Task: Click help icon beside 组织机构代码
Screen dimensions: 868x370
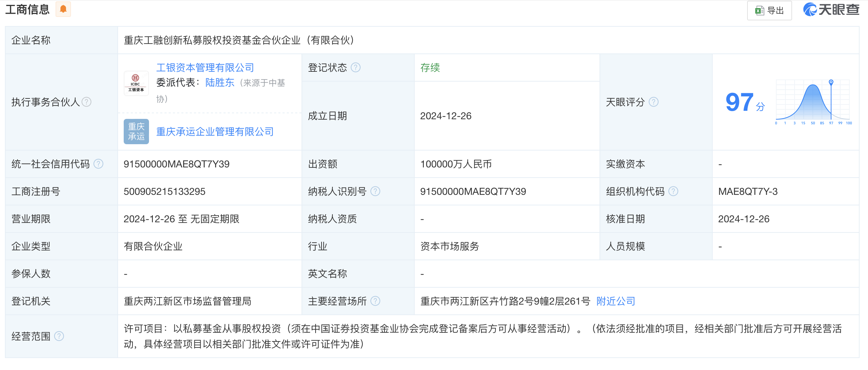Action: (673, 191)
